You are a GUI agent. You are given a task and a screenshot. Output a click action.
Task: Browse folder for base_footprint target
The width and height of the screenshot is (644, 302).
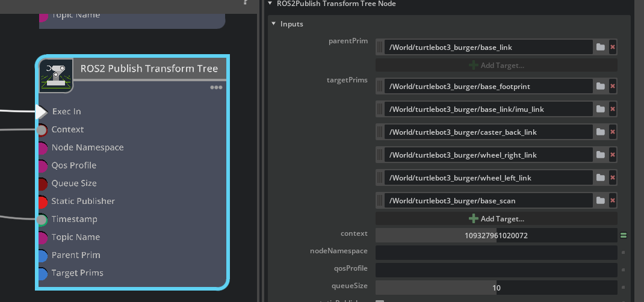[601, 86]
